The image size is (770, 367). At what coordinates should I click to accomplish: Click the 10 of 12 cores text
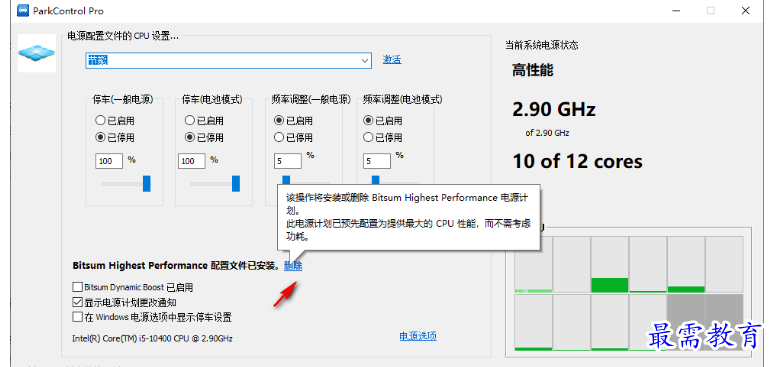point(578,161)
